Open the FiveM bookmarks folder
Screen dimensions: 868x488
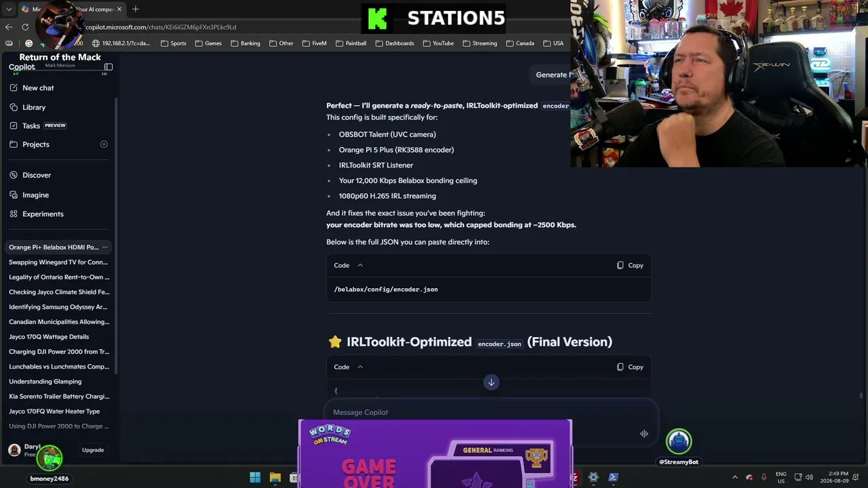click(x=315, y=43)
